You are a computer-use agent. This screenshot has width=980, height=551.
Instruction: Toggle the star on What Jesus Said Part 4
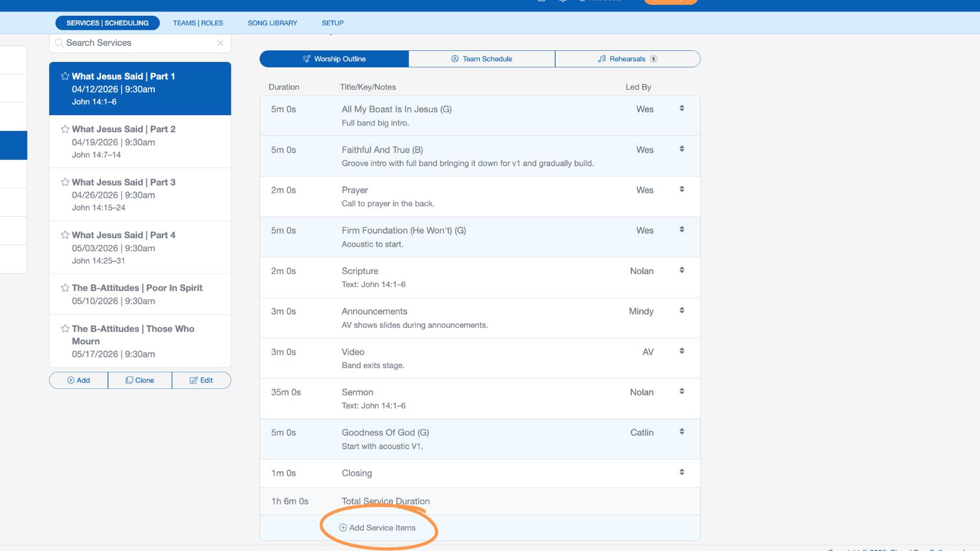click(x=65, y=234)
